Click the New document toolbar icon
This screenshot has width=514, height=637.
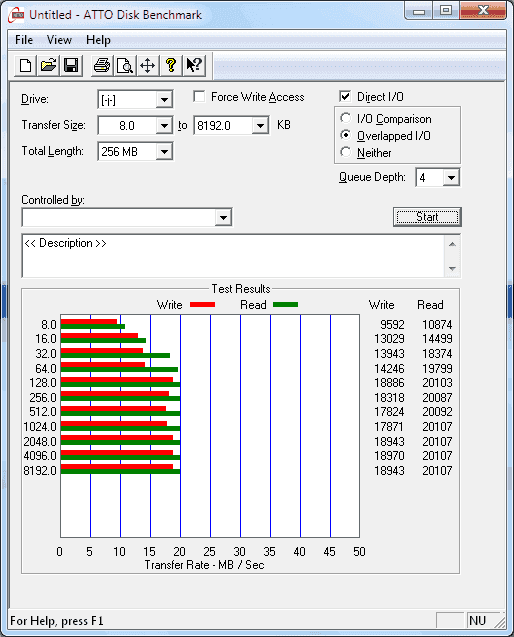[26, 65]
